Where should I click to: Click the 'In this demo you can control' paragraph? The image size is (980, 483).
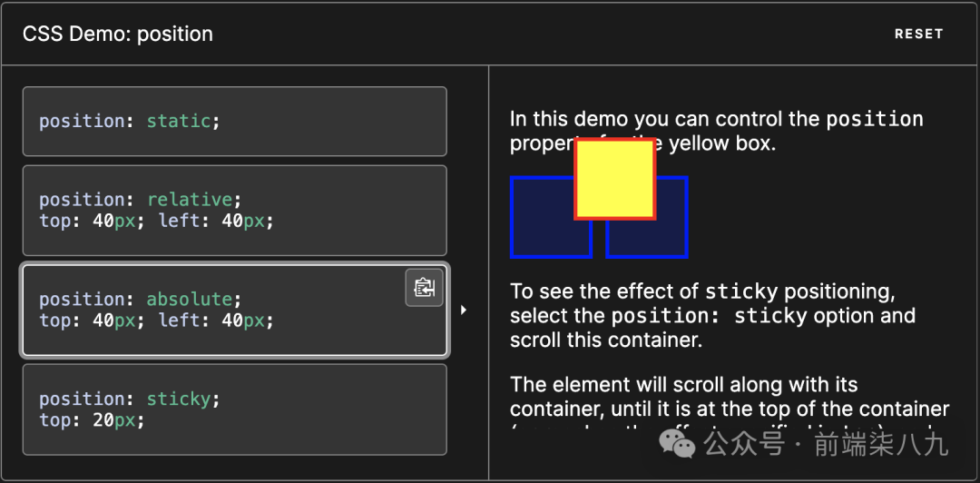716,131
